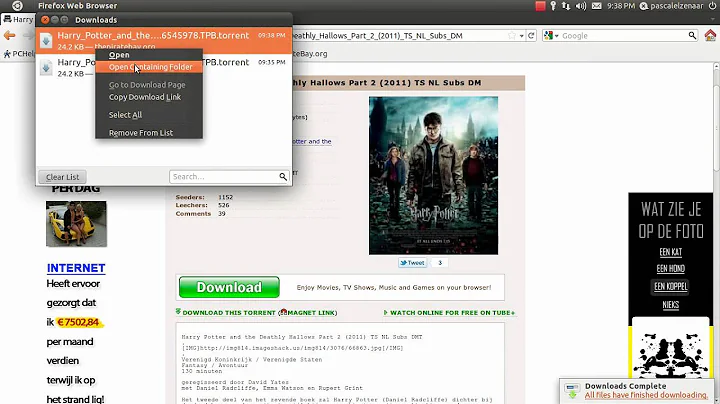Click the download icon of second torrent
Viewport: 720px width, 404px height.
click(x=46, y=68)
